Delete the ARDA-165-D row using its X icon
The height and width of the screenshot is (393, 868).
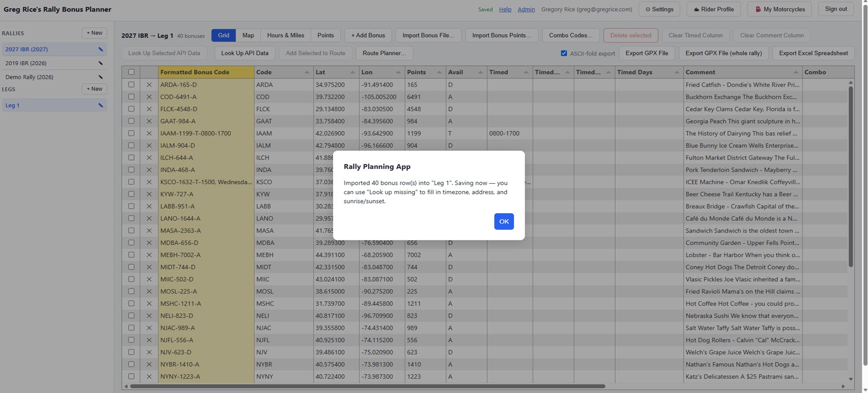click(149, 85)
